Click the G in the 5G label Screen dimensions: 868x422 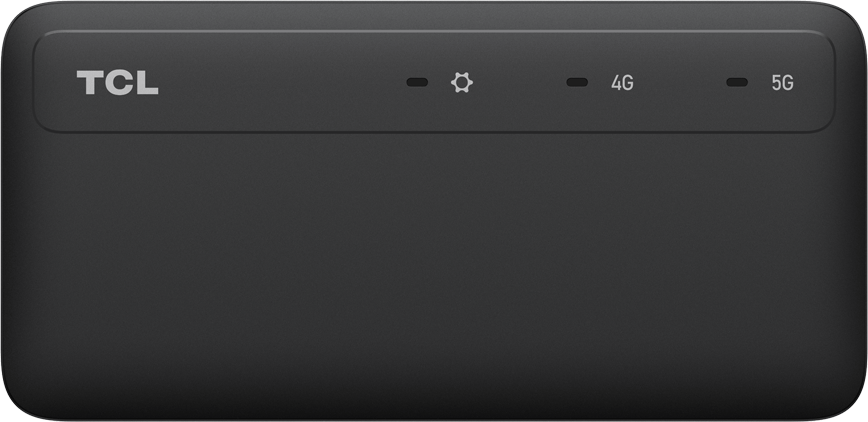click(788, 83)
